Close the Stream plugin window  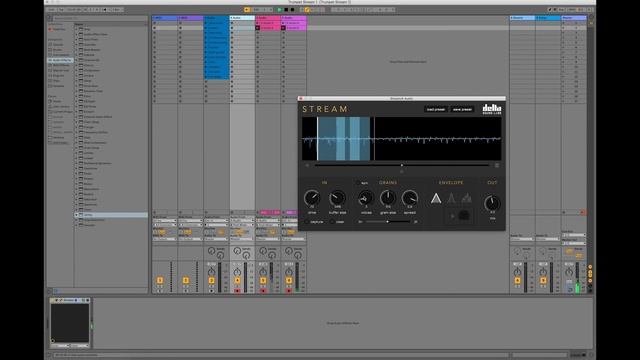pyautogui.click(x=301, y=98)
